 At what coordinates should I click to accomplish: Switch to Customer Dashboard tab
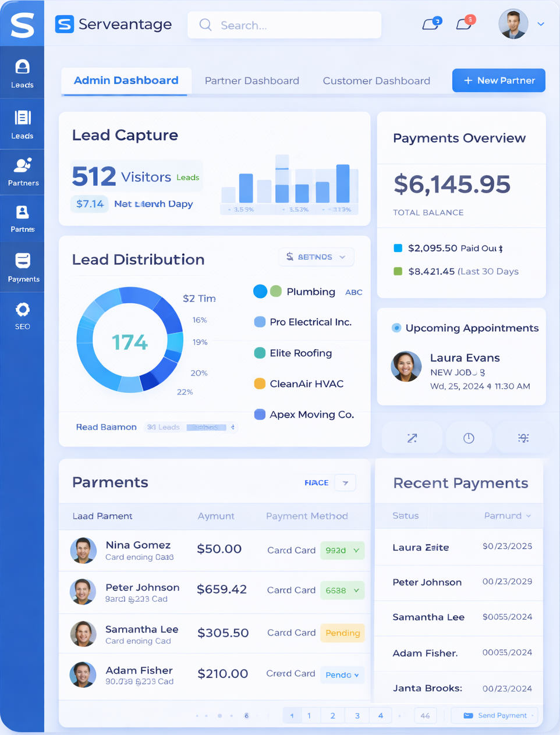click(376, 81)
